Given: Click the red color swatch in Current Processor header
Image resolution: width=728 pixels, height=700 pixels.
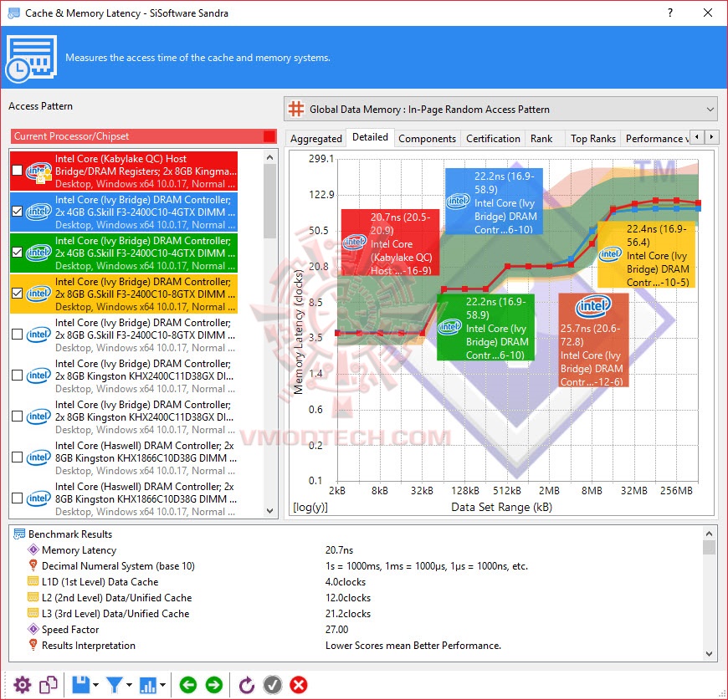Looking at the screenshot, I should 269,136.
